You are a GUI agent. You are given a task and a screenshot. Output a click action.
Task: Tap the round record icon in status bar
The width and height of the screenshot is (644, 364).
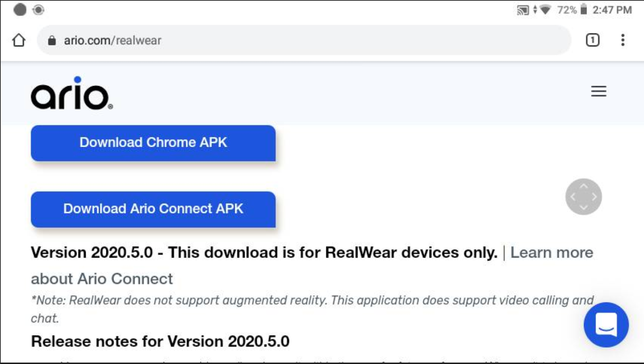(x=38, y=10)
